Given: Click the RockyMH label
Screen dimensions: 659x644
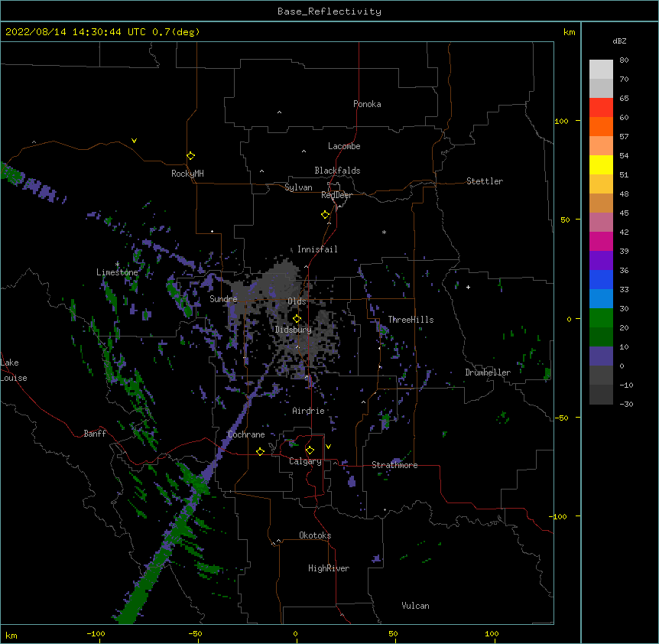Looking at the screenshot, I should (x=187, y=174).
